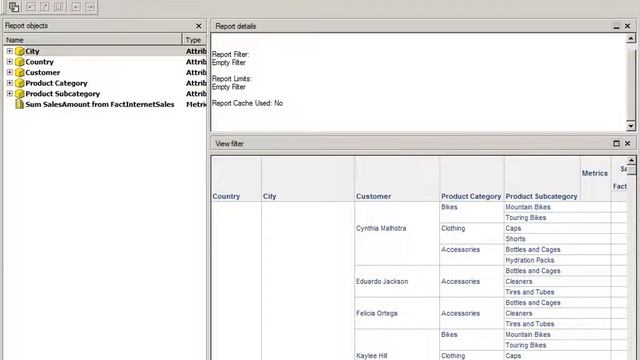Click the attribute icon beside Product Subcategory
The image size is (640, 360).
pos(20,93)
